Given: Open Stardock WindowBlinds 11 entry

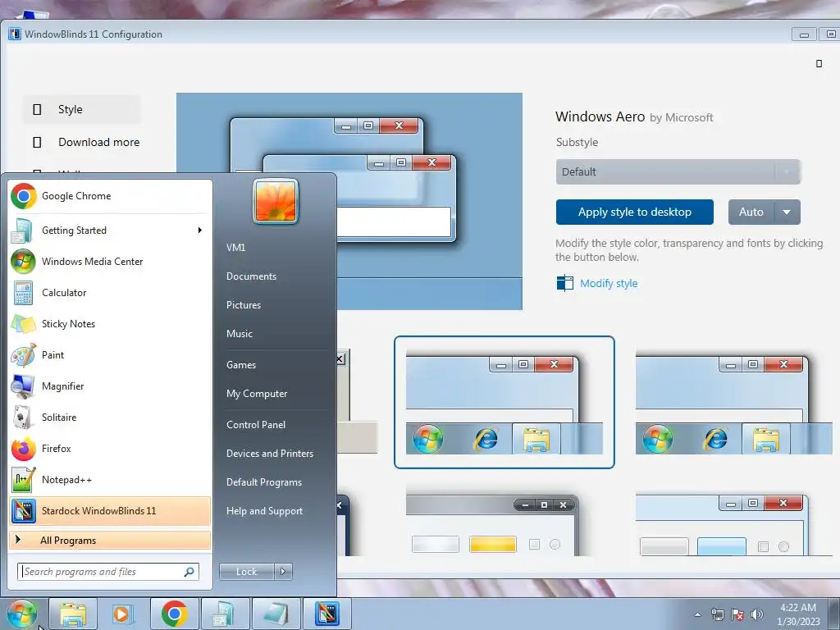Looking at the screenshot, I should click(110, 510).
